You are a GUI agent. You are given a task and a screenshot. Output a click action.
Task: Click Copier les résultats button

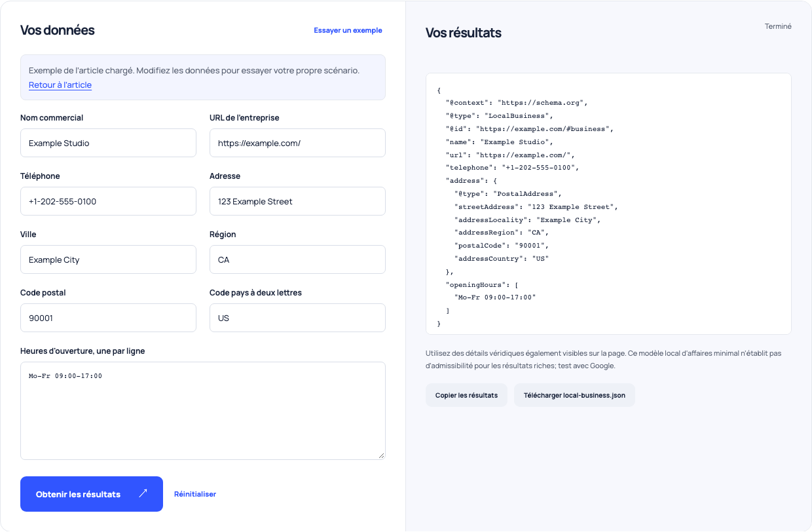coord(466,395)
